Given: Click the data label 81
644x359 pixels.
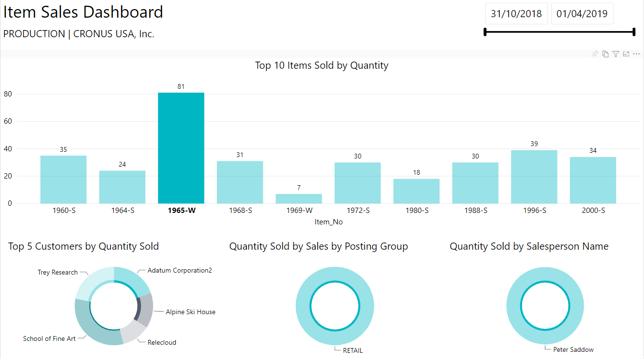Looking at the screenshot, I should [x=181, y=86].
